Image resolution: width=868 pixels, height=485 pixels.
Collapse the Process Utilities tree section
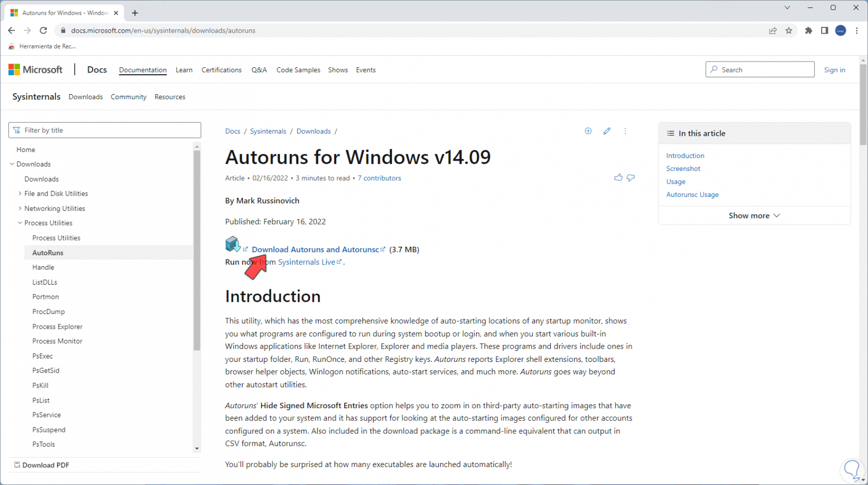pos(20,223)
